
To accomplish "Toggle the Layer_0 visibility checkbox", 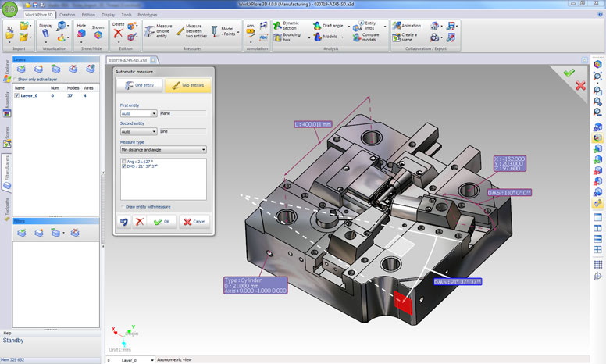I will (16, 95).
